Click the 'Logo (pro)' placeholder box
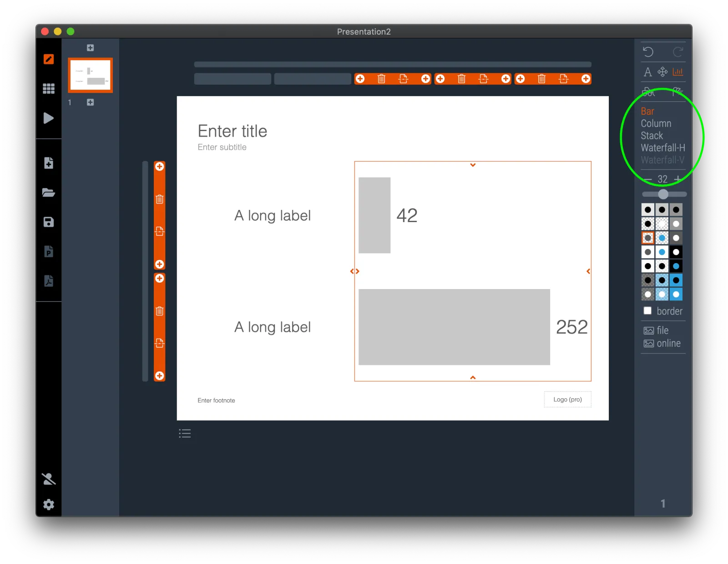Viewport: 728px width, 564px height. [567, 400]
